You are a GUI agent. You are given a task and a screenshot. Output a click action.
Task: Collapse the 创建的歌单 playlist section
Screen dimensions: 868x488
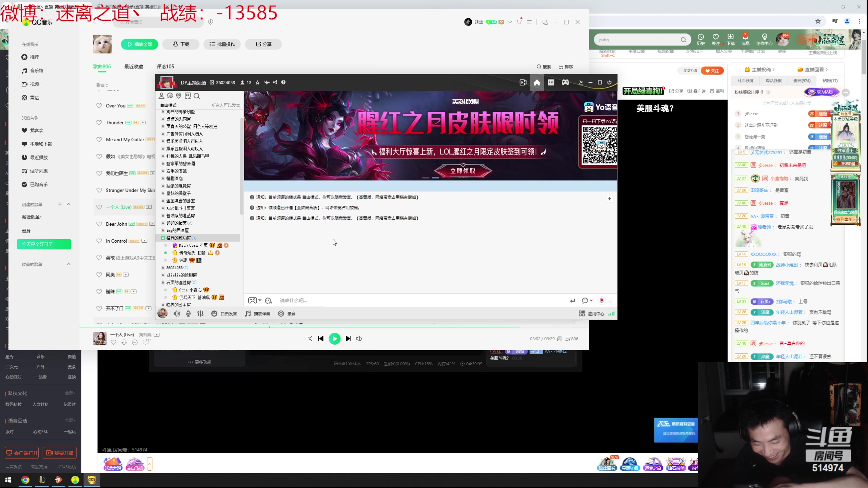[x=68, y=204]
